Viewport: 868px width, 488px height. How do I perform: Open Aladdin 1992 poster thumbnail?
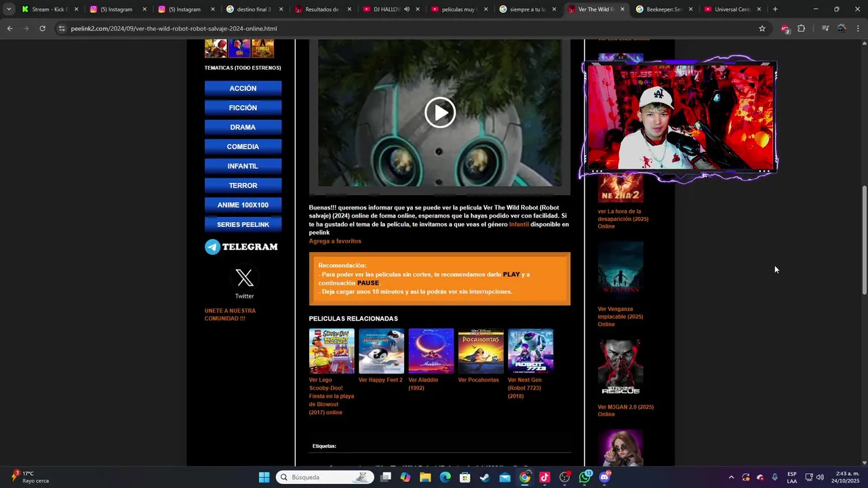[431, 351]
